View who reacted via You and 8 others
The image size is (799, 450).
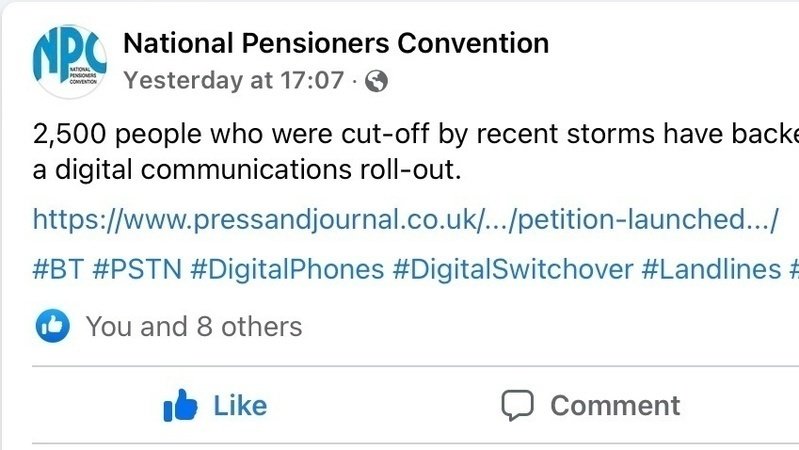tap(193, 326)
